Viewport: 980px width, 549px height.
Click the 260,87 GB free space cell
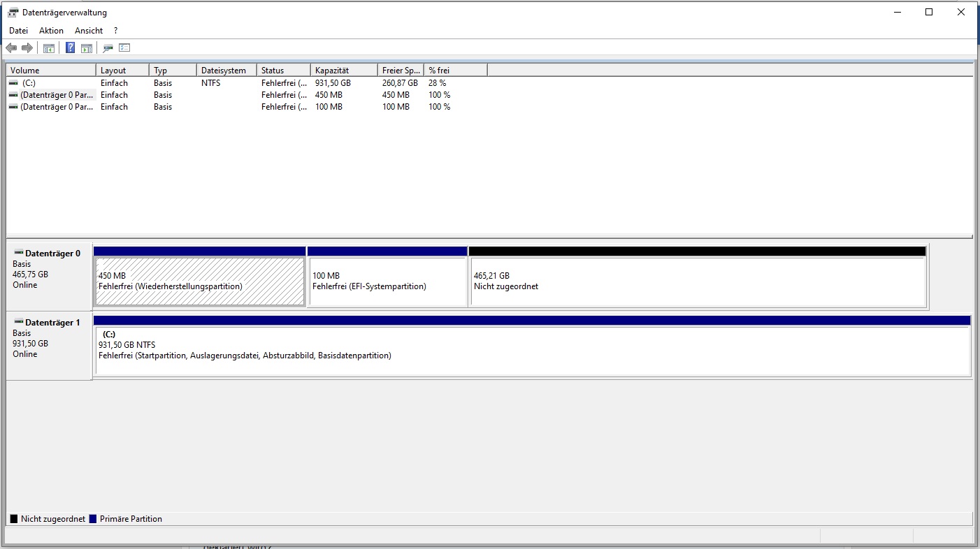(x=400, y=83)
